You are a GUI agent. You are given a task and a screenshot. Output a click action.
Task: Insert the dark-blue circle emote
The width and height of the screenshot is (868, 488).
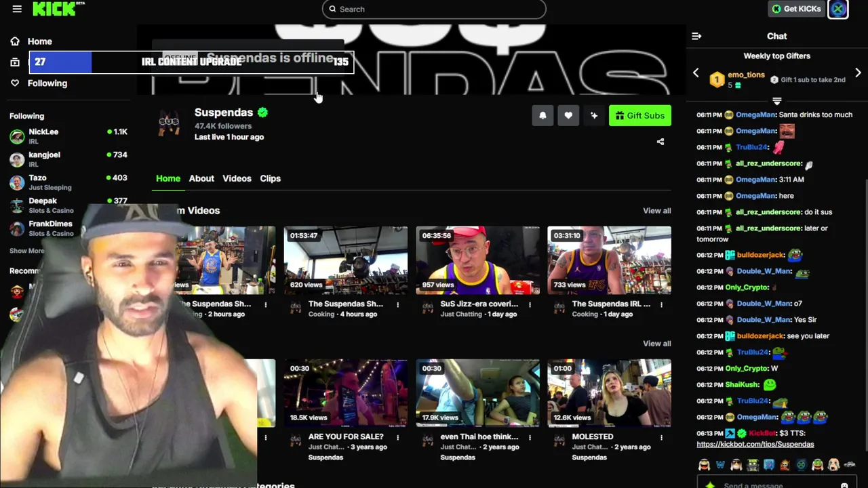click(x=801, y=465)
